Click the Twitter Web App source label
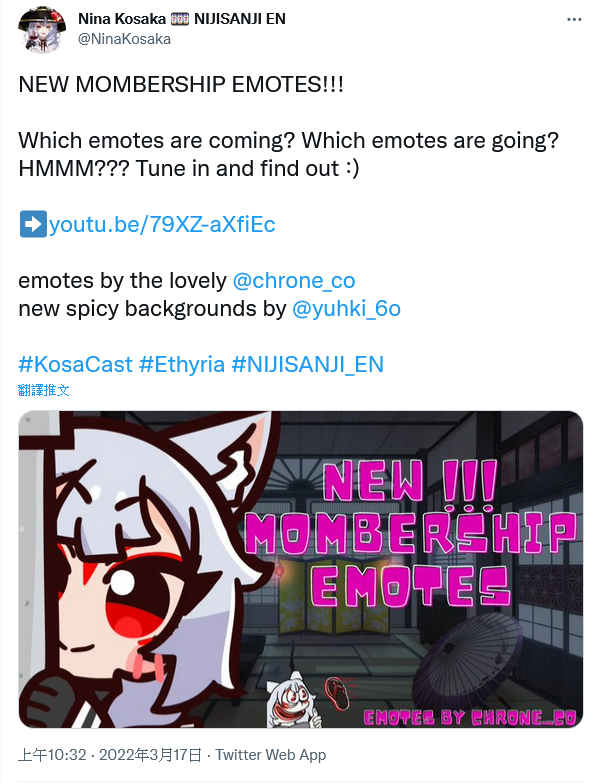 tap(271, 755)
